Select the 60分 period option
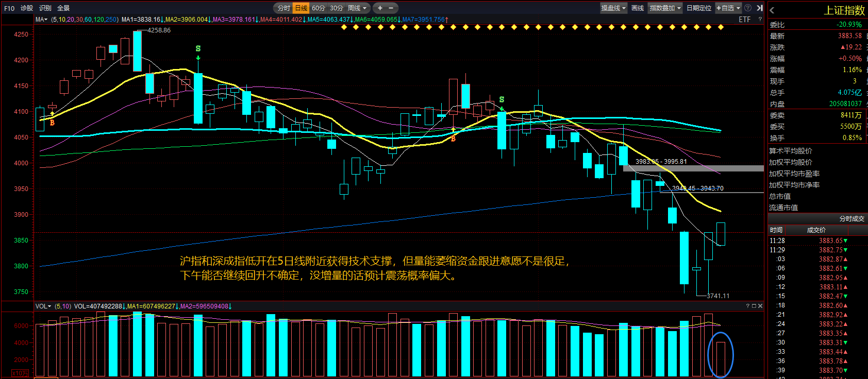 [x=319, y=8]
